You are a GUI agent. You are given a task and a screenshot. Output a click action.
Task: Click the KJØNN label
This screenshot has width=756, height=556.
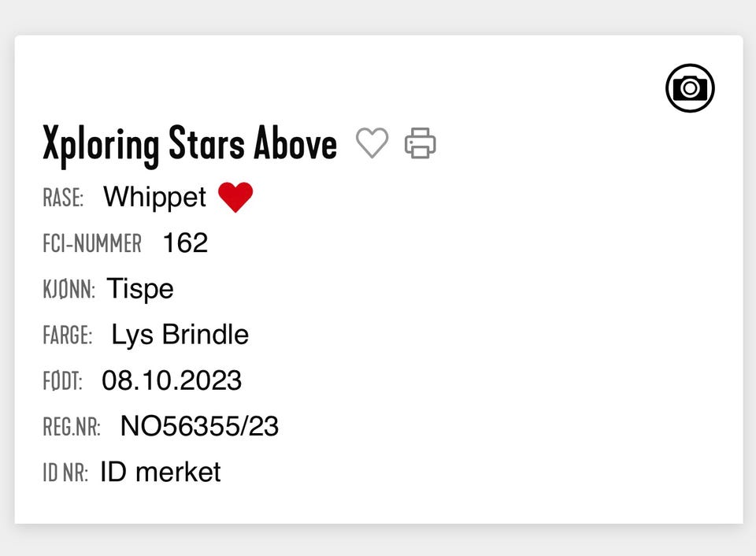click(x=69, y=290)
